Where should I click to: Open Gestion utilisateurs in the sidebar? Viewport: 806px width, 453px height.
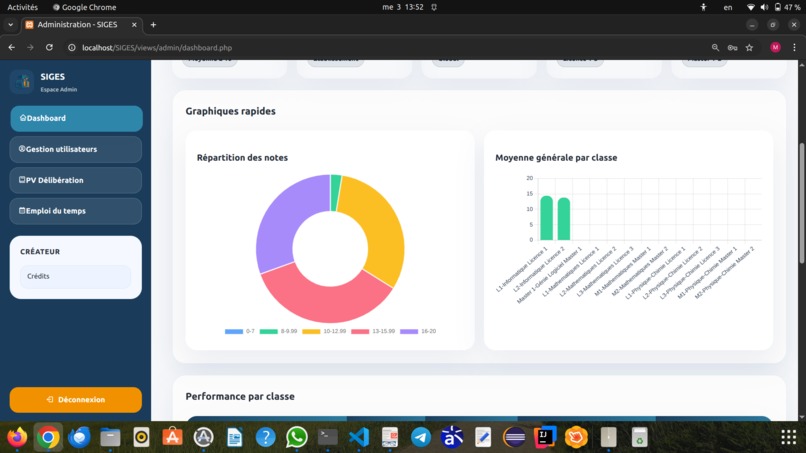pyautogui.click(x=76, y=149)
